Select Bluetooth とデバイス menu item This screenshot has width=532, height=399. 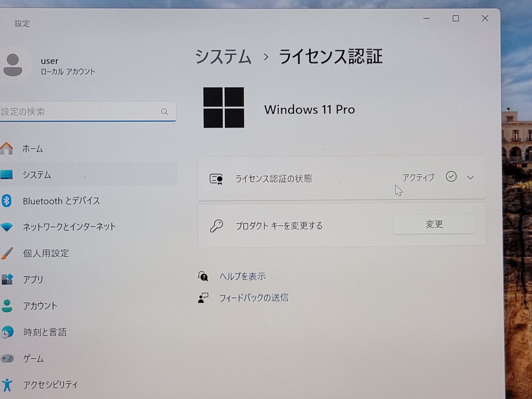coord(88,201)
